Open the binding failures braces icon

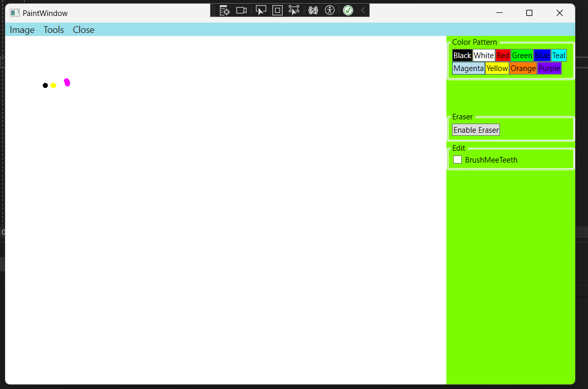click(313, 10)
